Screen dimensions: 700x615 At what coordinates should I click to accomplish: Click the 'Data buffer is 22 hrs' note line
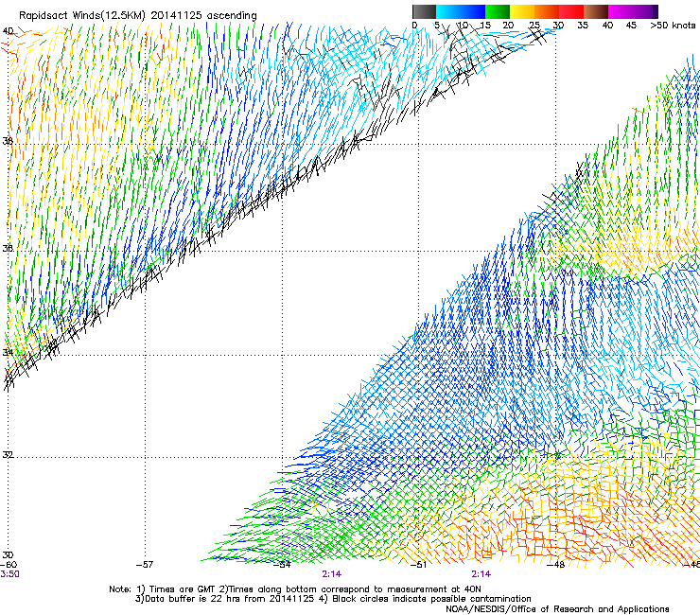click(x=333, y=599)
